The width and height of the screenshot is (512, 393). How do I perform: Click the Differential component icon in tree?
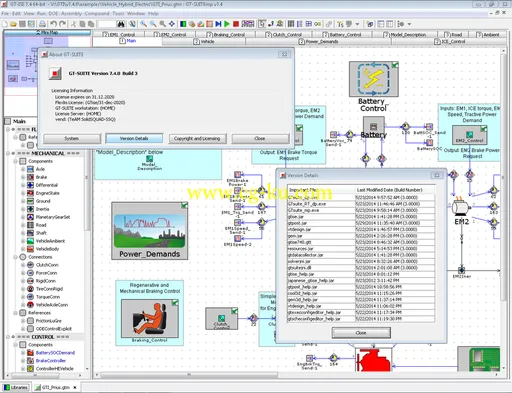click(30, 185)
